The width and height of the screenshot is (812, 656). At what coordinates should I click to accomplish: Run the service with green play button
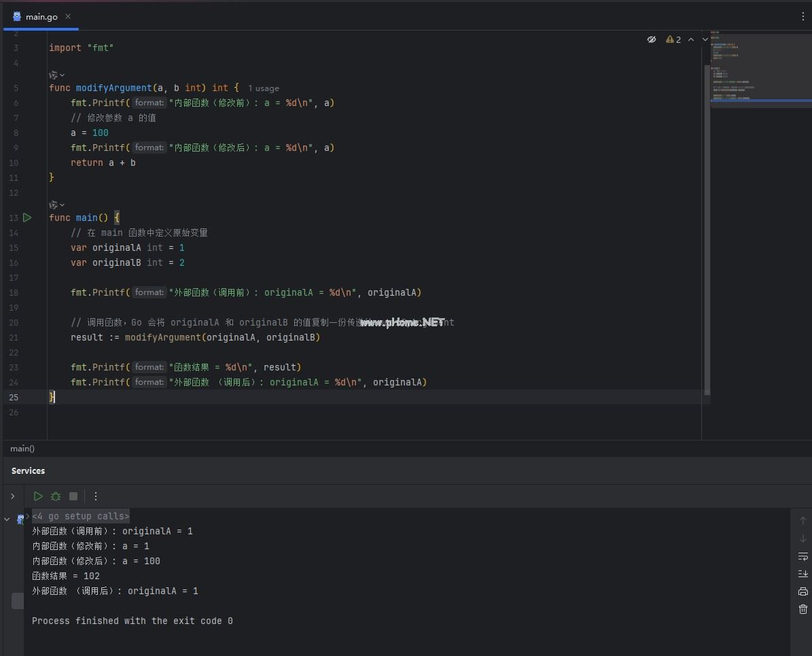(38, 496)
